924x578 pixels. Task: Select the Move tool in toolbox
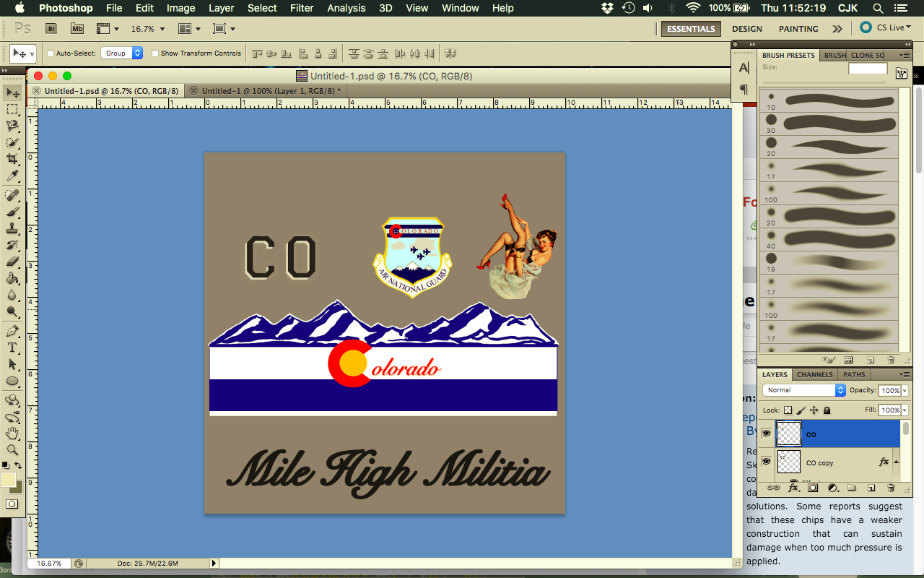[x=13, y=93]
